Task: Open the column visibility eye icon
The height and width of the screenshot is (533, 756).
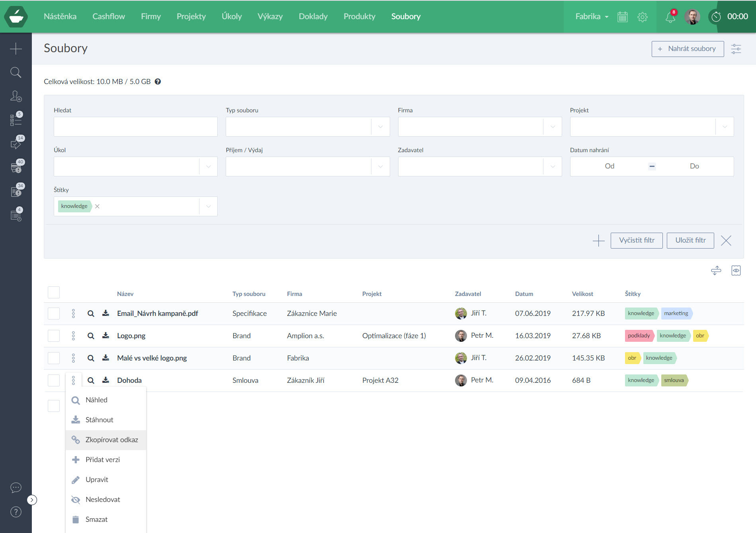Action: pyautogui.click(x=736, y=271)
